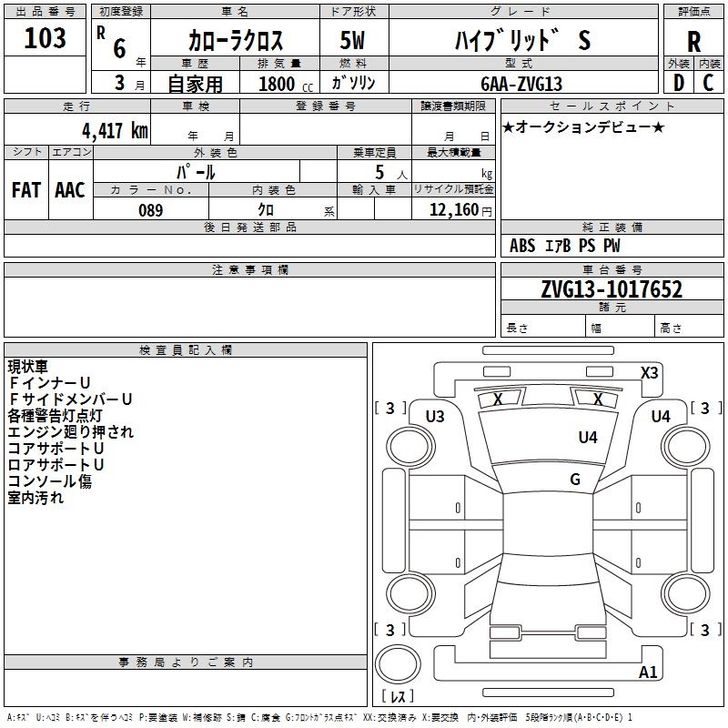Click the front left wheel circle
The height and width of the screenshot is (728, 728).
pos(409,448)
